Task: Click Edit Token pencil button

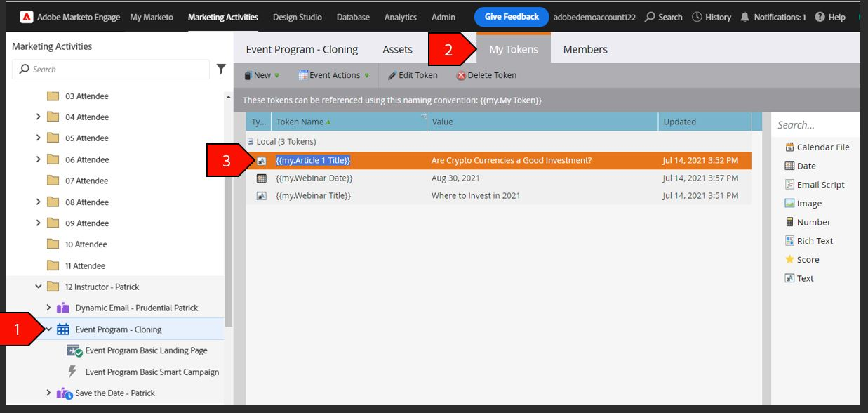Action: (x=413, y=75)
